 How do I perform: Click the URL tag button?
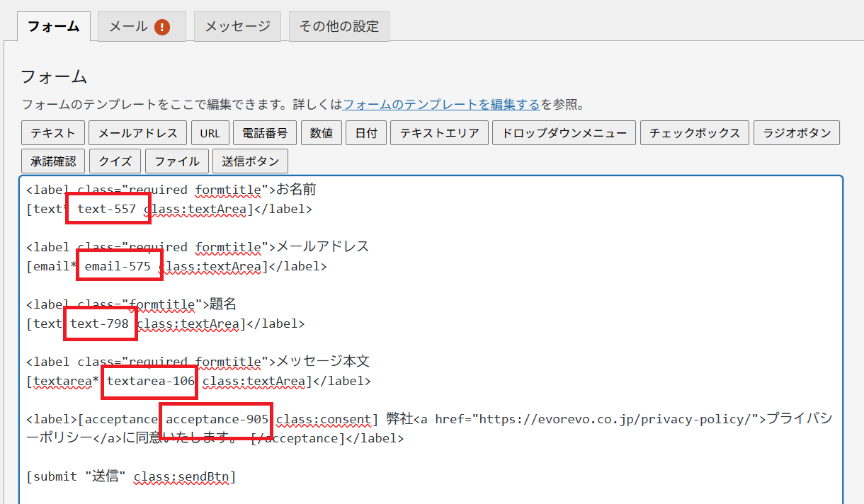[210, 133]
